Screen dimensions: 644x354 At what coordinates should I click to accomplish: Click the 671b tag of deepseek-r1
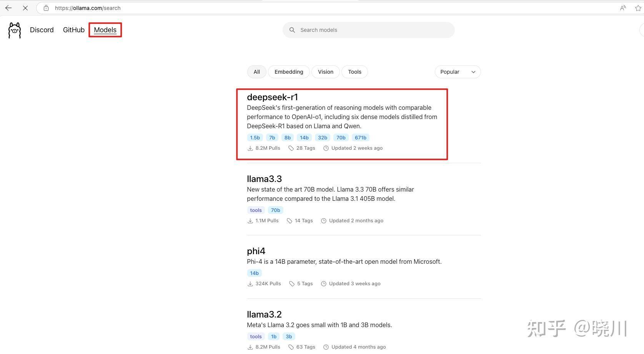point(361,137)
